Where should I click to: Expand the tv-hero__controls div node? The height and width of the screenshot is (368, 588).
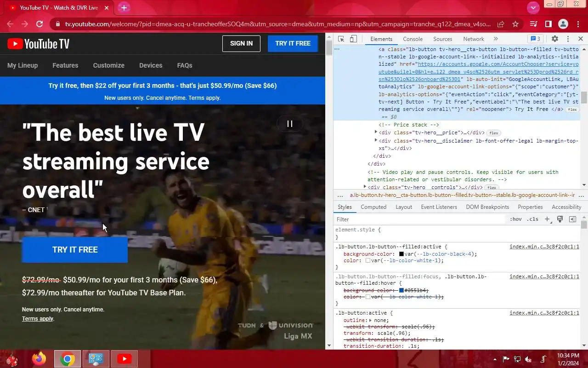click(365, 187)
